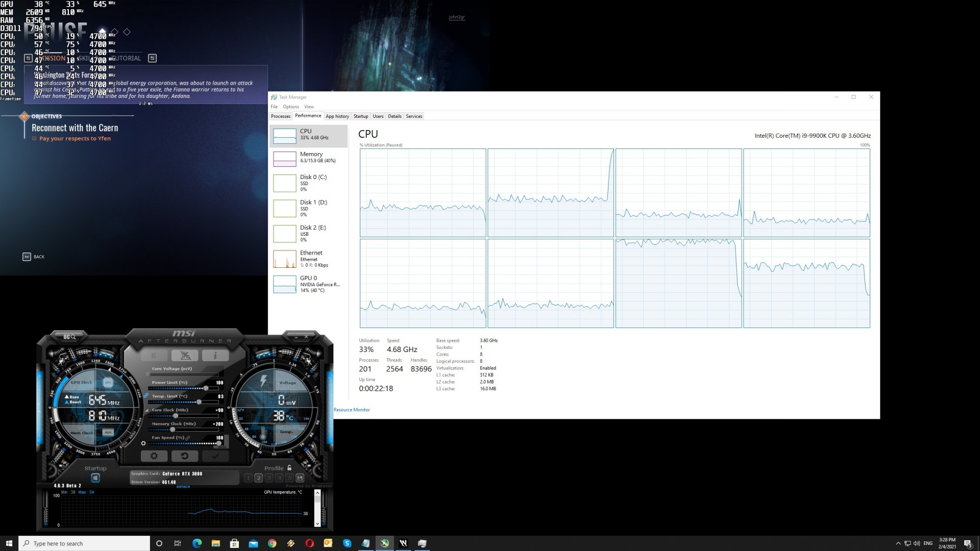Image resolution: width=980 pixels, height=551 pixels.
Task: Open Resource Monitor from Task Manager
Action: click(x=352, y=410)
